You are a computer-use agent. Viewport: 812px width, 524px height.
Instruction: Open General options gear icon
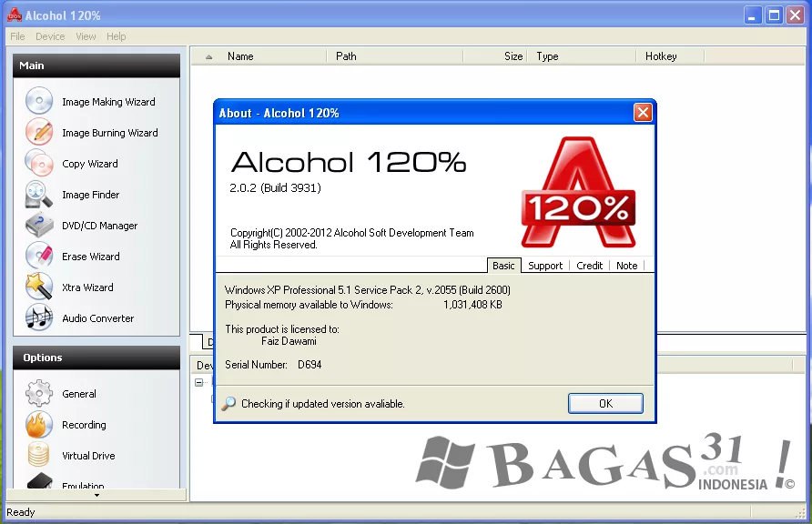39,393
